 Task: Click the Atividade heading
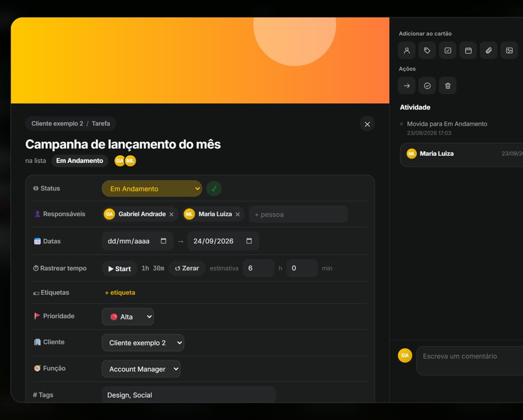coord(415,107)
